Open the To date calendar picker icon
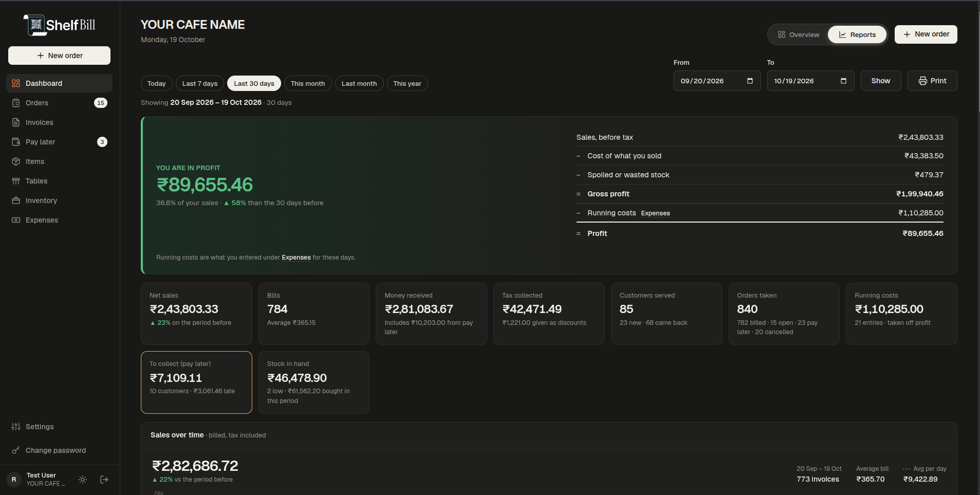The image size is (980, 495). (x=843, y=81)
